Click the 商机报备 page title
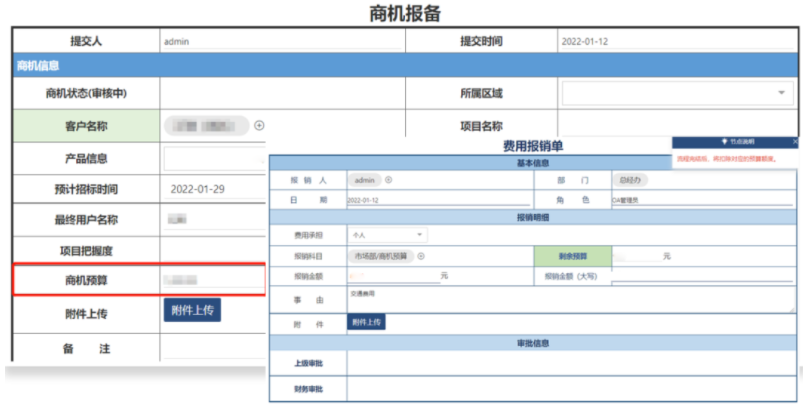Screen dimensions: 803x411 click(x=405, y=14)
